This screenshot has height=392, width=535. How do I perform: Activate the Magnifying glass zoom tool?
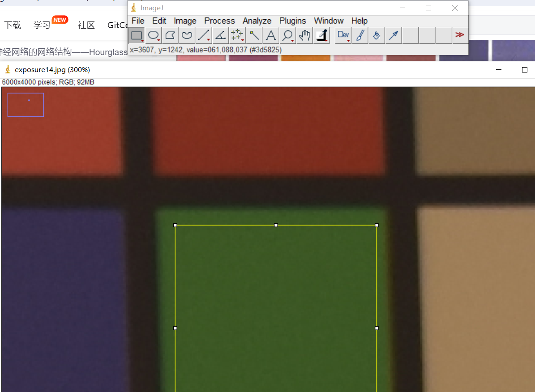pyautogui.click(x=287, y=35)
